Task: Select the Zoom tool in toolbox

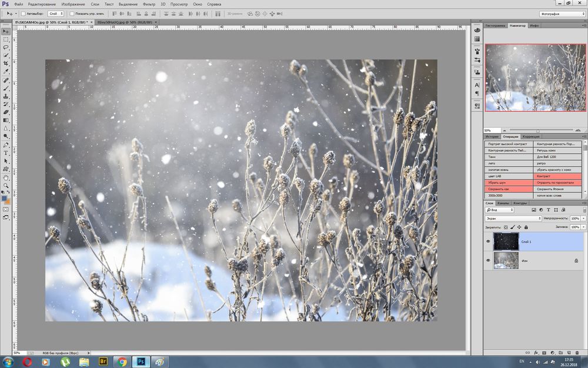Action: 6,185
